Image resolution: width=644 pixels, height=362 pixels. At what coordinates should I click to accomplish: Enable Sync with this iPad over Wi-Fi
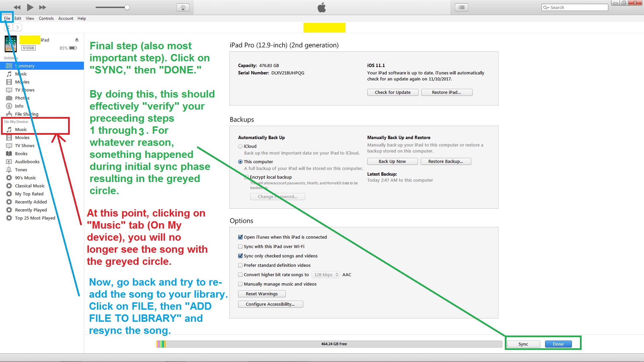click(x=240, y=246)
